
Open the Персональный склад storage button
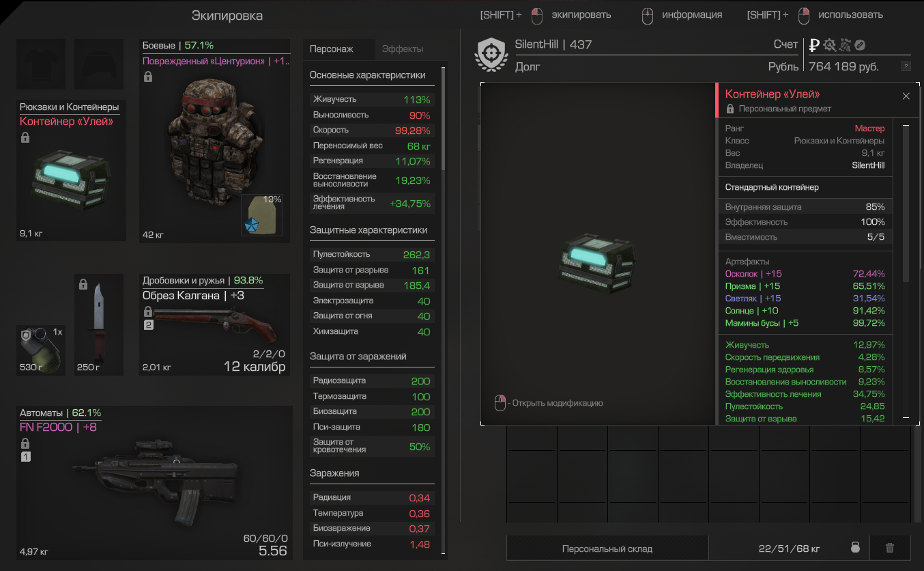[607, 548]
